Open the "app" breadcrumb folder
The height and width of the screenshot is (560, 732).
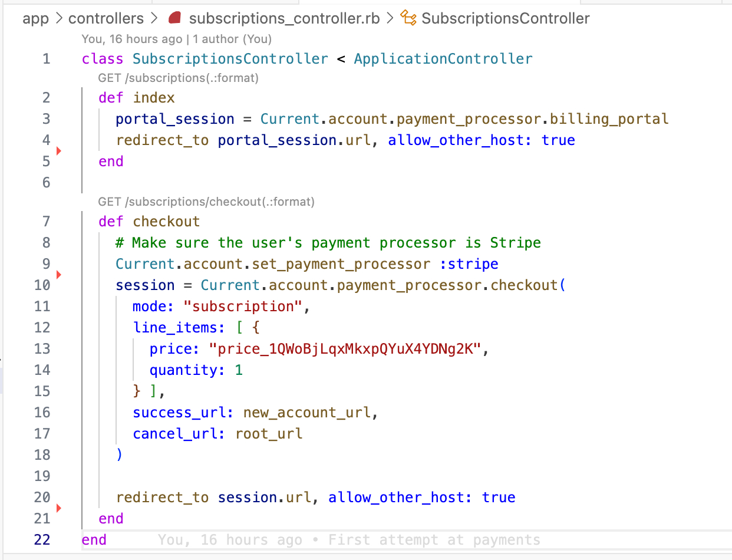pos(35,19)
